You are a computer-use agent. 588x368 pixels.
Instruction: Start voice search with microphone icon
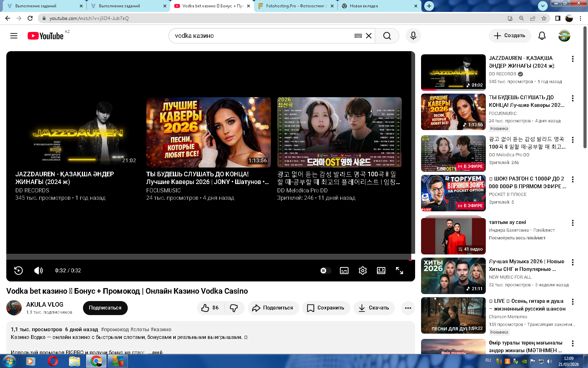pyautogui.click(x=413, y=36)
